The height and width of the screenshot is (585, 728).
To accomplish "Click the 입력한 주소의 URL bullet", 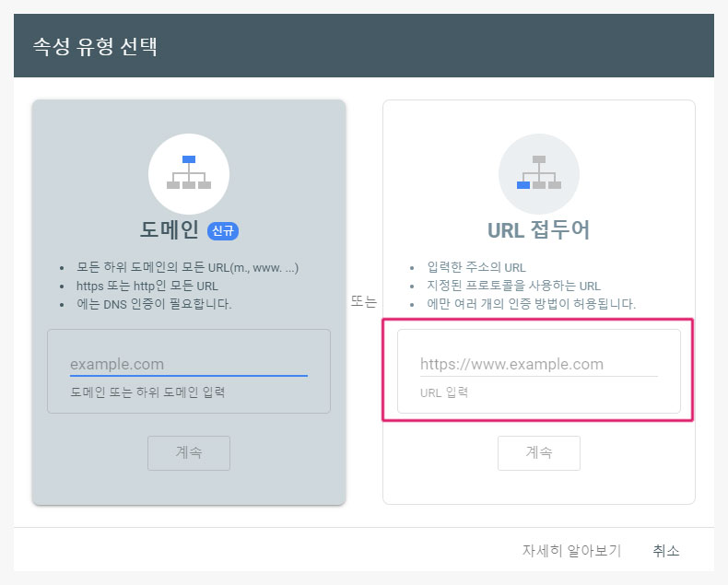I will pos(476,268).
